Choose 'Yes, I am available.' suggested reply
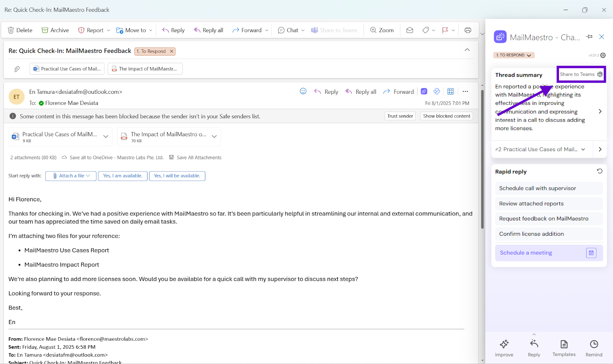This screenshot has height=364, width=613. pyautogui.click(x=123, y=176)
